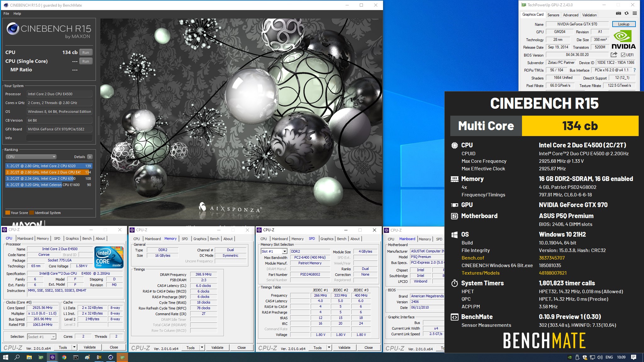Click the DRAM Frequency value 398.9 MHz

pos(203,274)
